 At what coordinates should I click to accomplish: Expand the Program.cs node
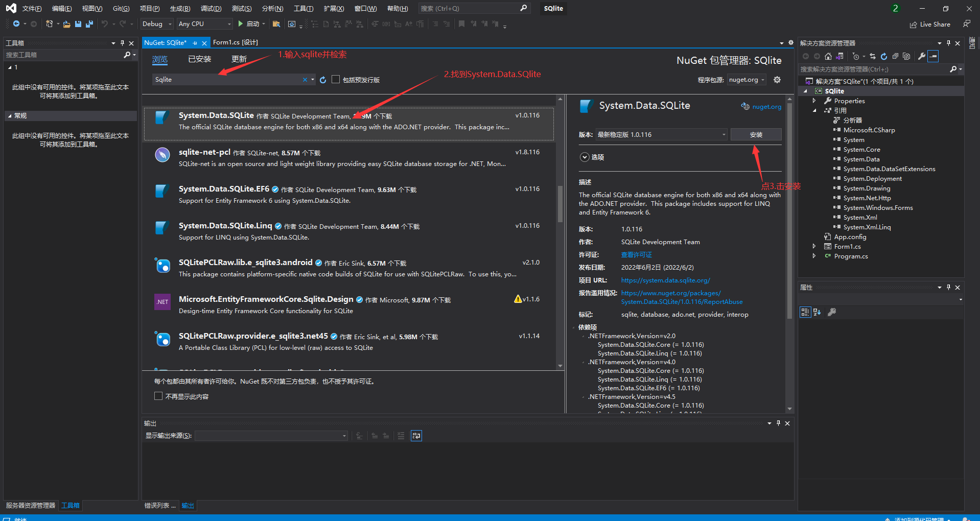click(x=814, y=256)
